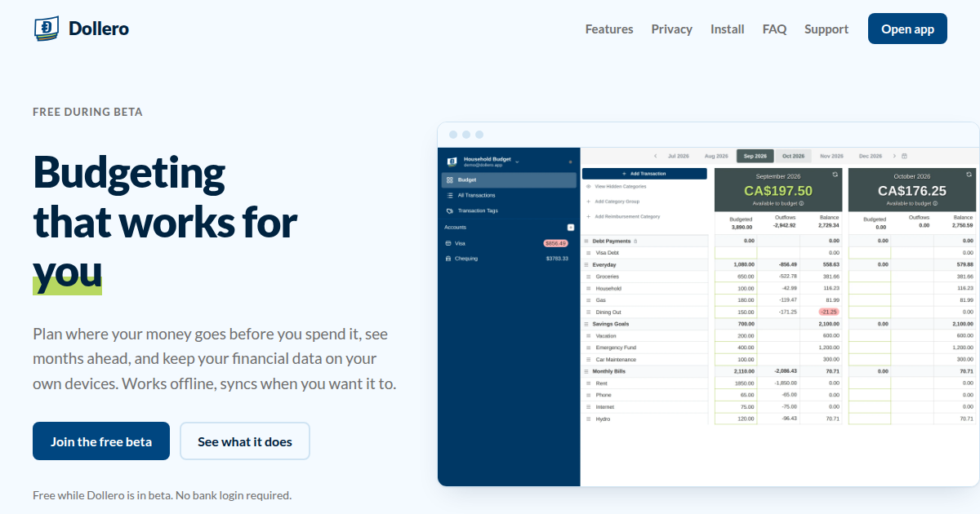Select the Aug 2026 month tab
Image resolution: width=980 pixels, height=514 pixels.
[x=716, y=156]
